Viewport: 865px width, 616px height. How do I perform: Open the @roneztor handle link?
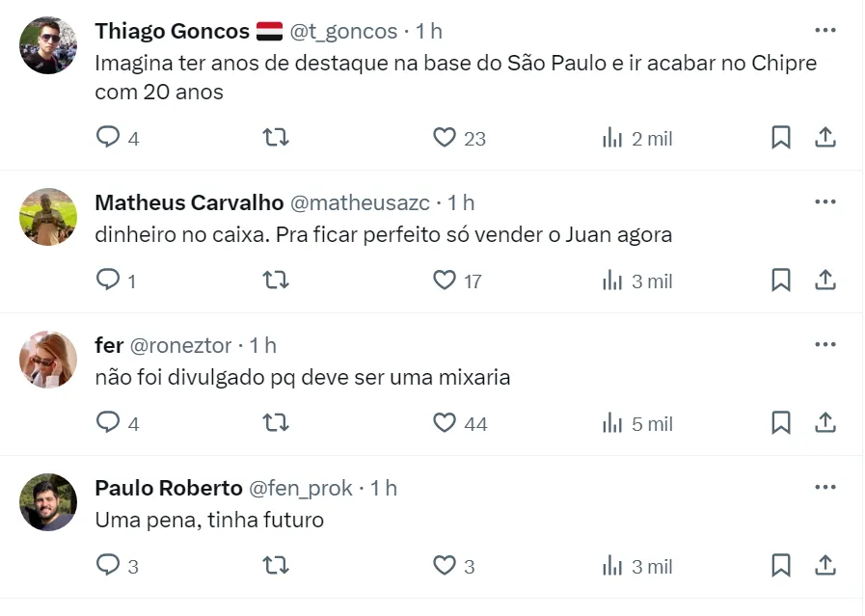(180, 345)
